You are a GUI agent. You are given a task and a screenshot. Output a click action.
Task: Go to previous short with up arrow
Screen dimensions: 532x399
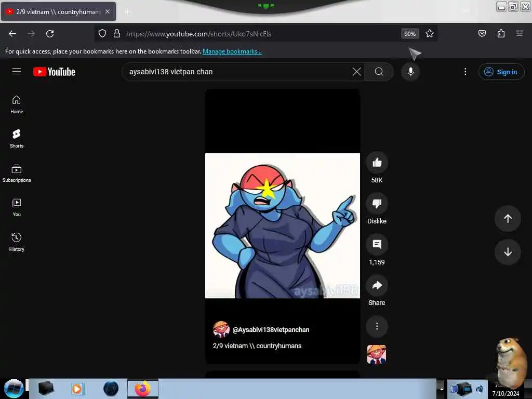click(508, 219)
